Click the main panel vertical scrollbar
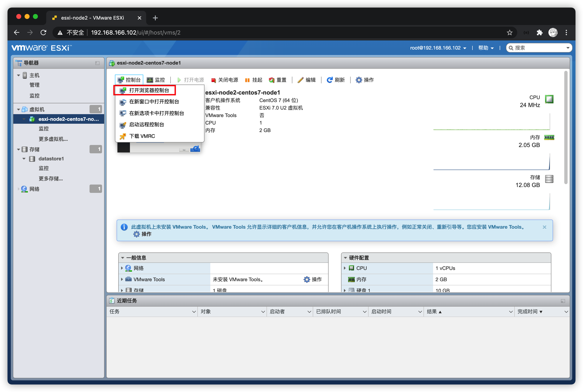Image resolution: width=583 pixels, height=392 pixels. pyautogui.click(x=566, y=127)
